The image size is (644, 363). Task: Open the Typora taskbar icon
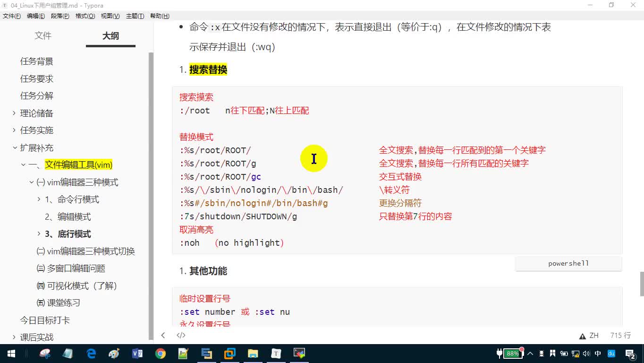tap(276, 354)
